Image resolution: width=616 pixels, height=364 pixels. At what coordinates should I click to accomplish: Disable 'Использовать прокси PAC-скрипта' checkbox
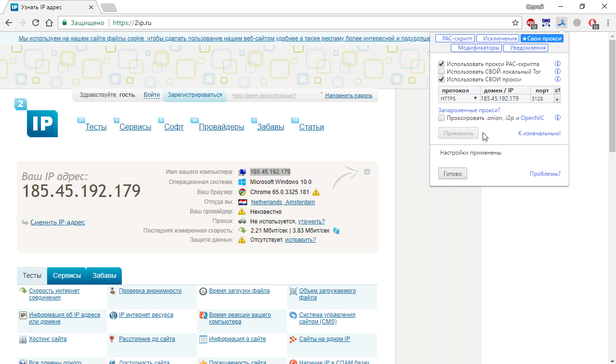tap(441, 64)
